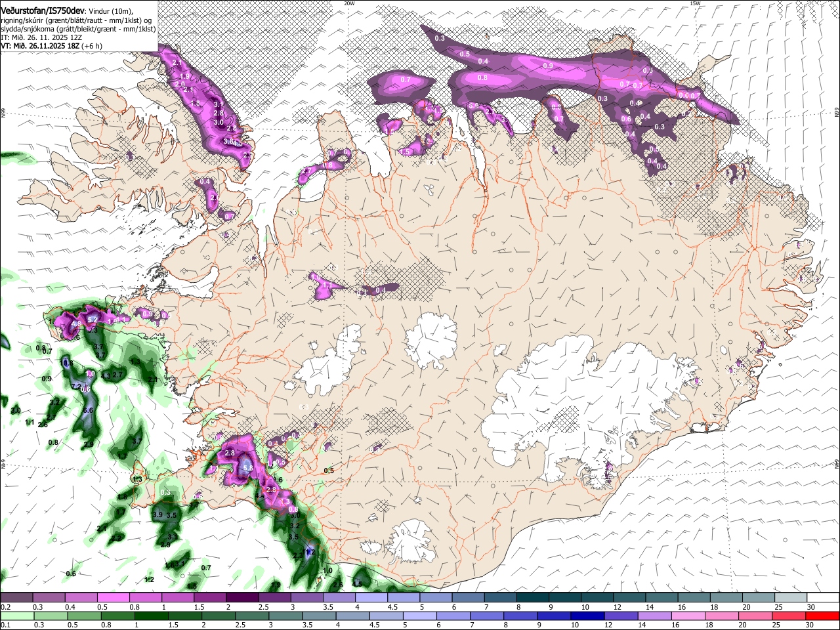Select the violet 12 swatch in lower legend row
840x630 pixels.
coord(621,616)
